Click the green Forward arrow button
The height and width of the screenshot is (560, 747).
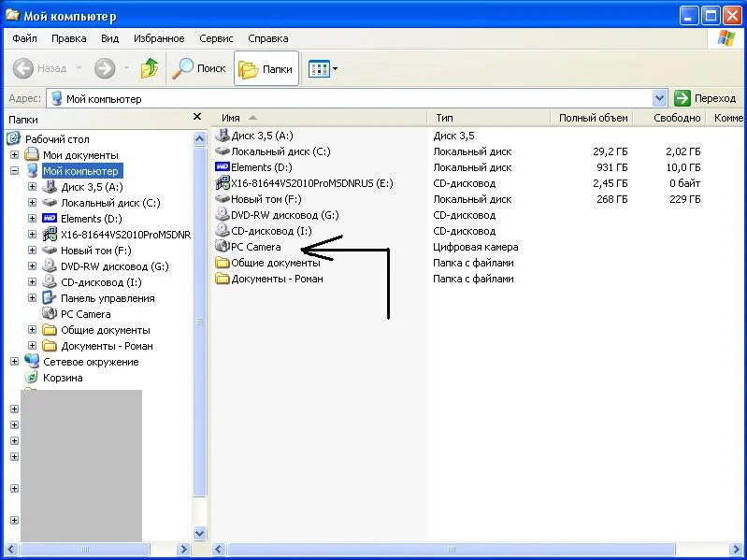tap(105, 68)
